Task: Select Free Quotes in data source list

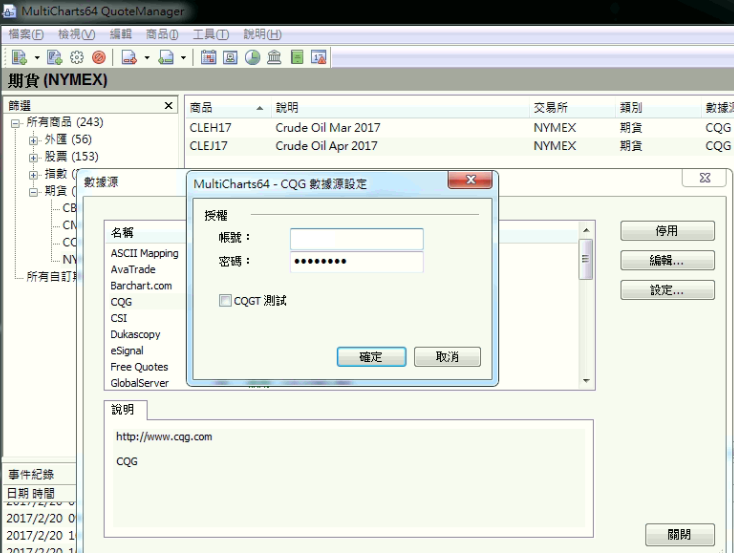Action: coord(139,367)
